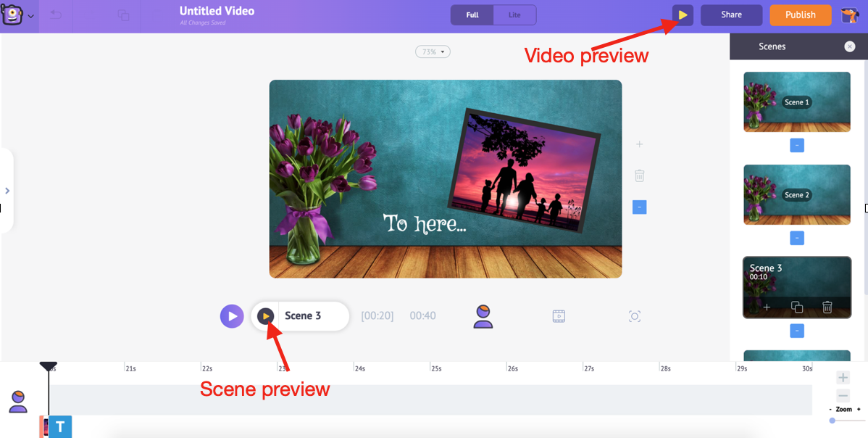Screen dimensions: 868x438
Task: Click the timeline zoom slider handle
Action: tap(832, 421)
